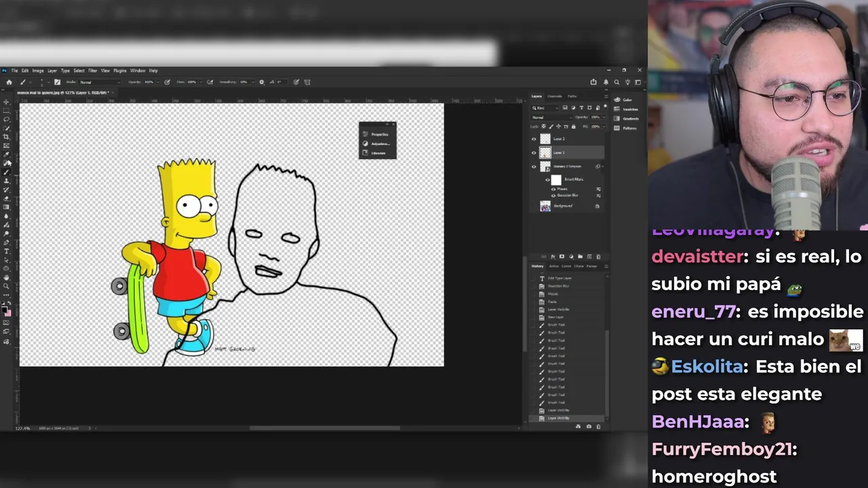Click the Search magnifier in Photoshop header

tap(616, 82)
